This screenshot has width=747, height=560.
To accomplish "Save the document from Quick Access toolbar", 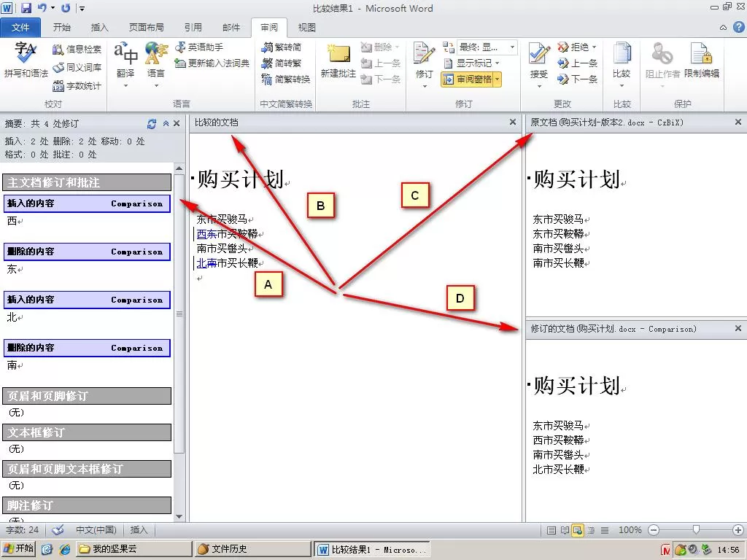I will click(x=26, y=7).
